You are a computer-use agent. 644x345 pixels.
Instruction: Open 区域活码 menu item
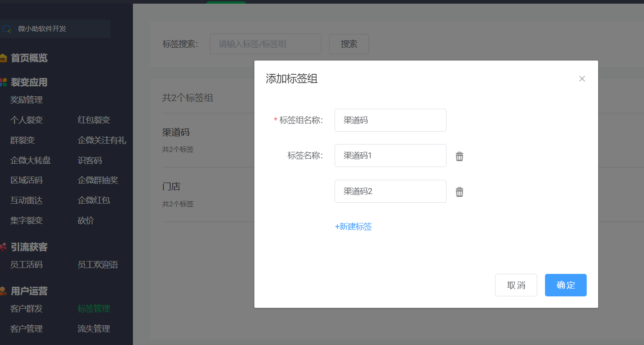pos(27,180)
